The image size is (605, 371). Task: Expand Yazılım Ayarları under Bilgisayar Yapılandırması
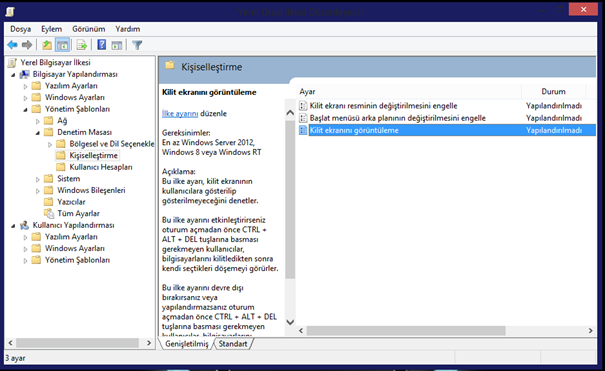(x=25, y=86)
